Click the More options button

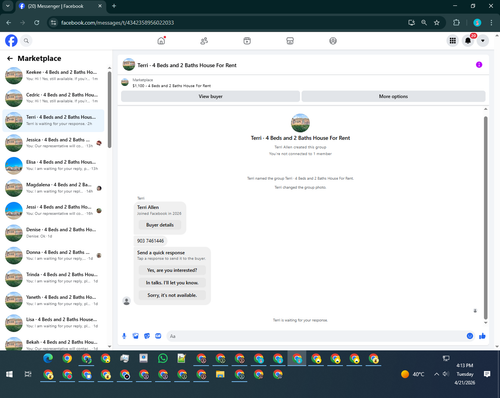393,96
